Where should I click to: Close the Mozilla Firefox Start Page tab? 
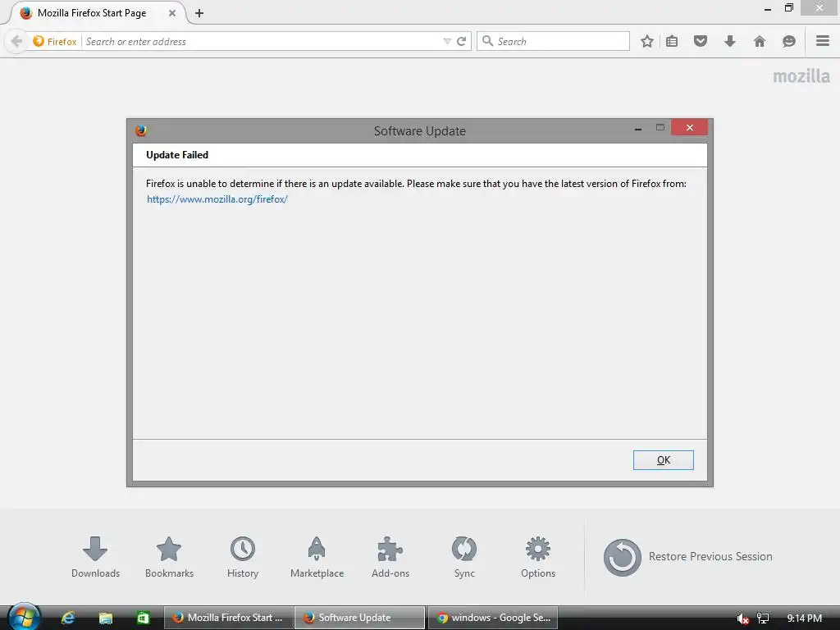click(x=172, y=13)
